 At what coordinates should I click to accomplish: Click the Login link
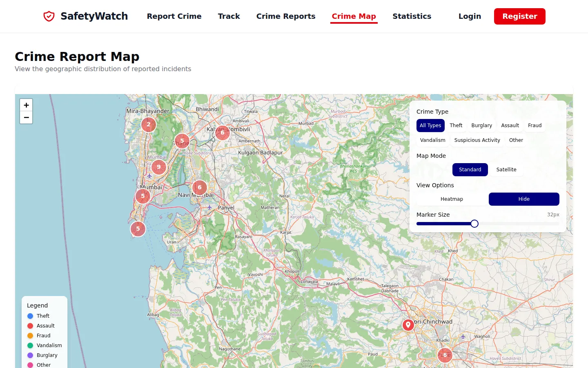pos(470,16)
